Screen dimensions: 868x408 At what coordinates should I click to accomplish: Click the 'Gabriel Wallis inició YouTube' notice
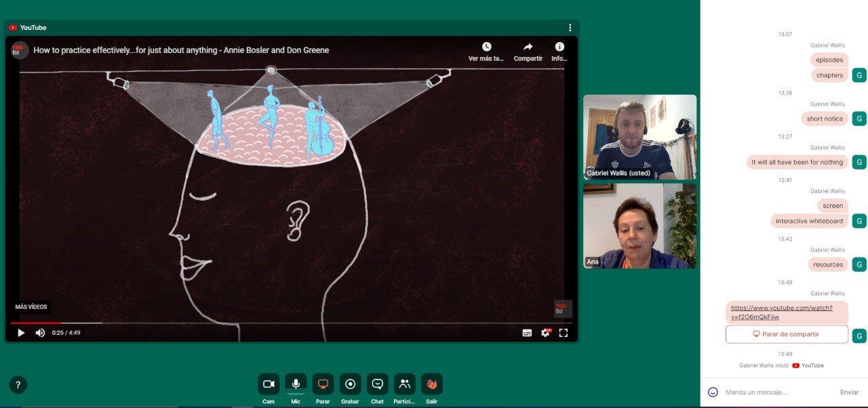click(782, 365)
